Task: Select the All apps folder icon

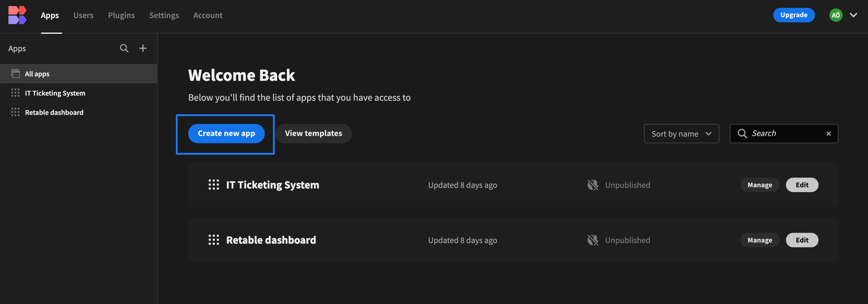Action: (16, 74)
